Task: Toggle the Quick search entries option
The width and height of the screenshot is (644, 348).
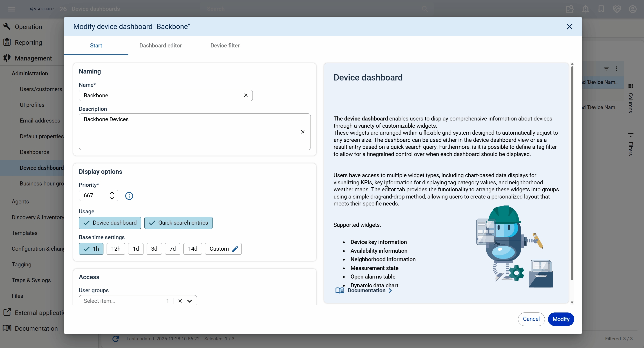Action: (178, 223)
